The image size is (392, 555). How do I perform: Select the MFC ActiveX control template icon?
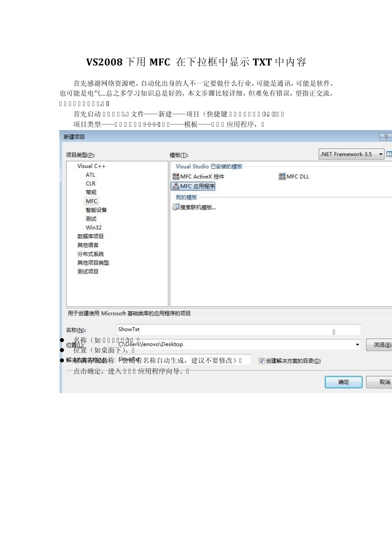[176, 176]
